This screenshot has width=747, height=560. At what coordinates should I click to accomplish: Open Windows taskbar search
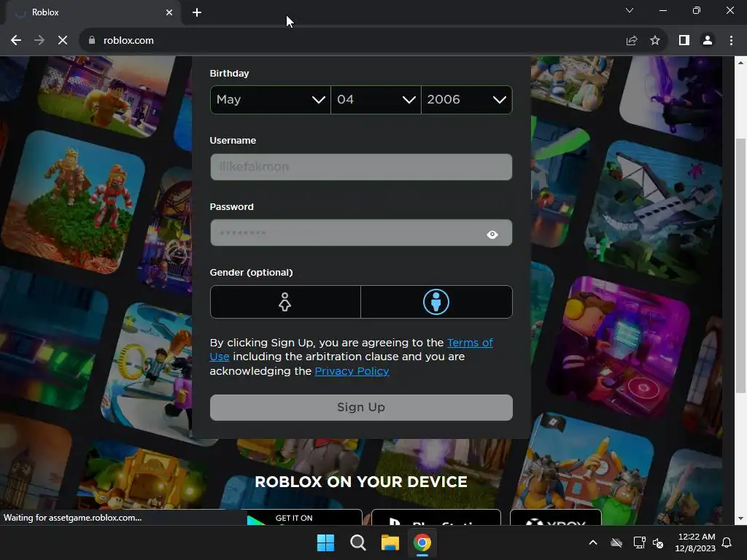pyautogui.click(x=357, y=542)
